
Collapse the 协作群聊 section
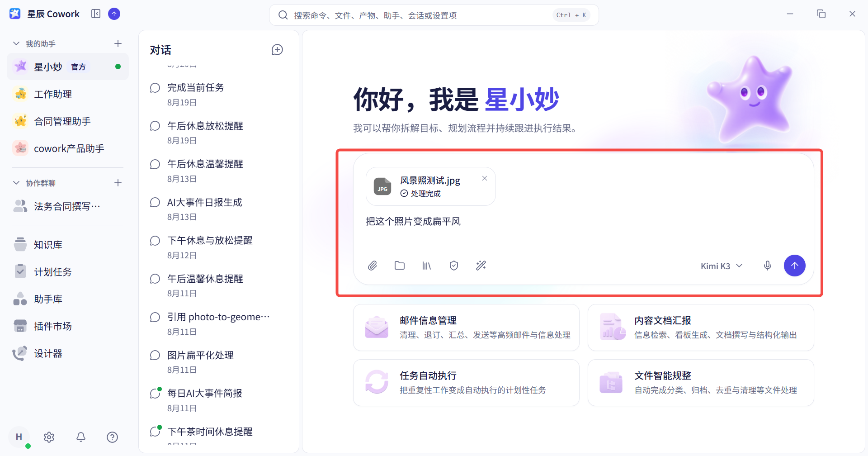click(x=16, y=183)
